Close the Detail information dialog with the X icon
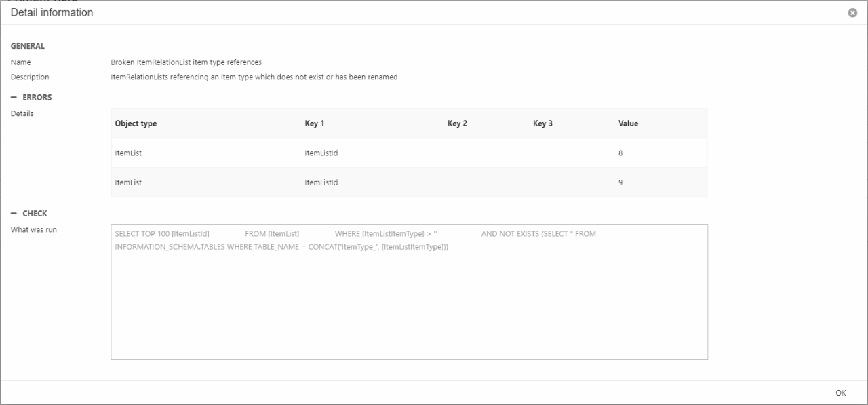The width and height of the screenshot is (868, 405). click(852, 13)
